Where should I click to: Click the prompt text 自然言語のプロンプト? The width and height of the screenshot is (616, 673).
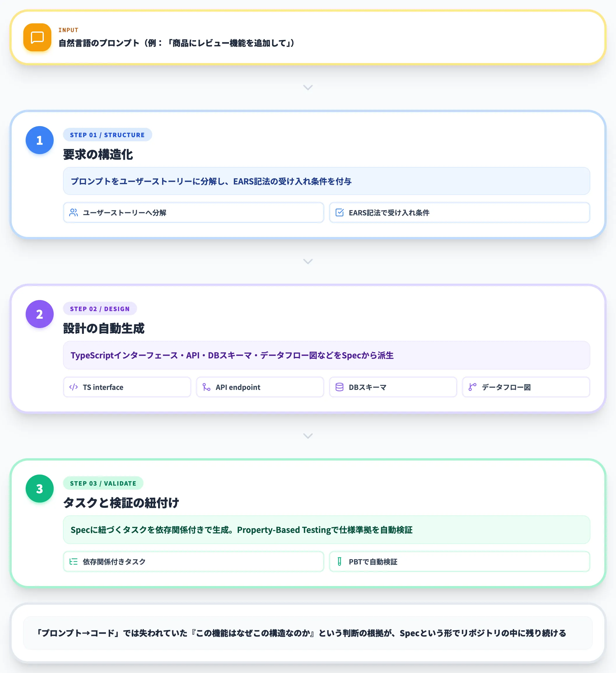point(176,43)
